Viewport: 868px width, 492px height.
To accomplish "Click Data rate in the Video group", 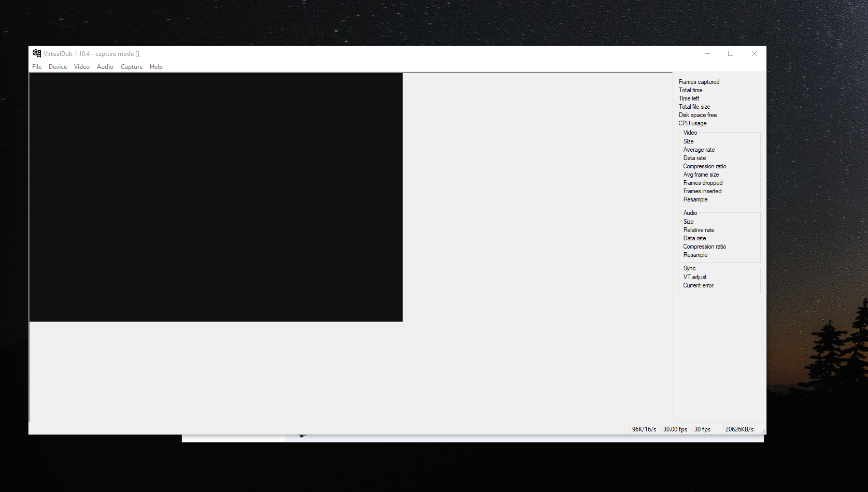I will 694,158.
